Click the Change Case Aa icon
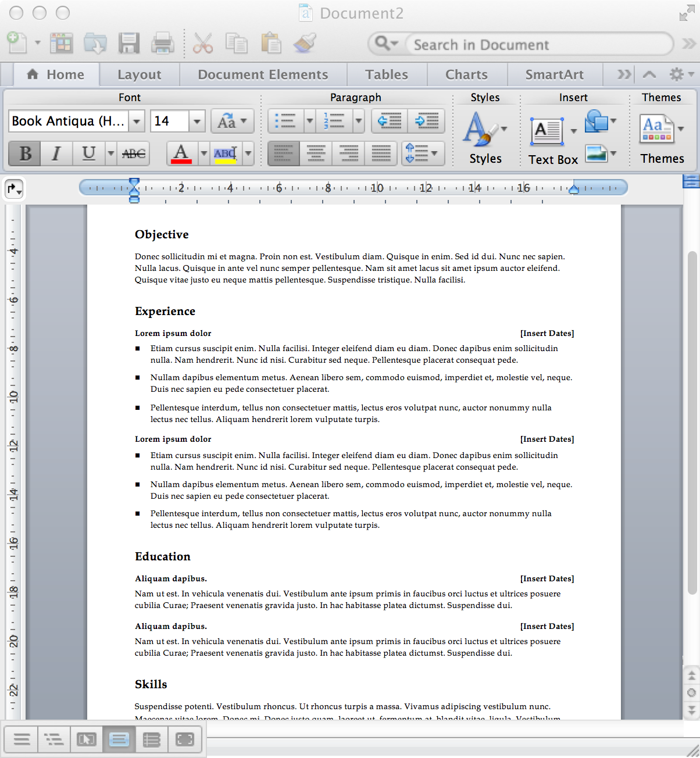This screenshot has height=758, width=700. 233,121
